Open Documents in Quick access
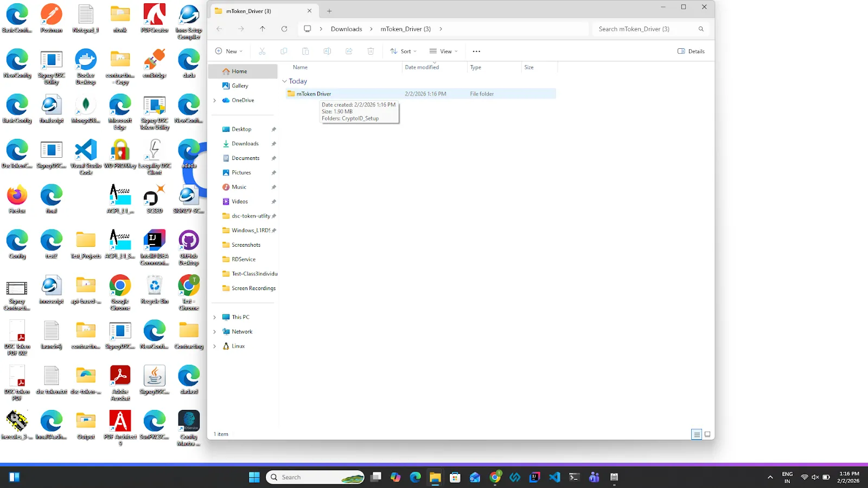The width and height of the screenshot is (868, 488). click(245, 158)
